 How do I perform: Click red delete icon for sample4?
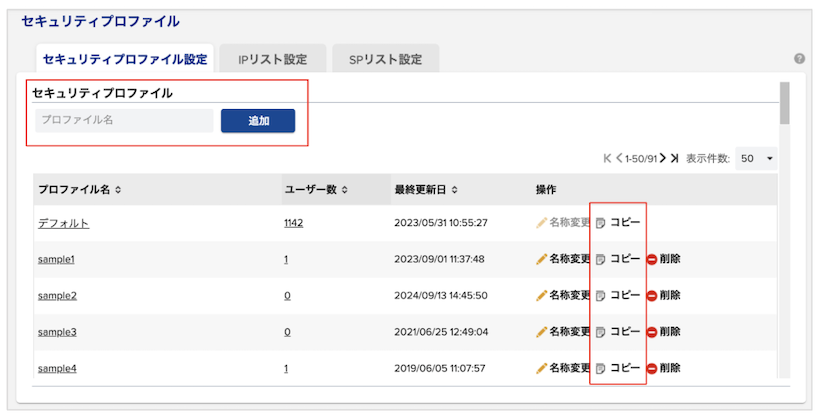click(x=652, y=369)
